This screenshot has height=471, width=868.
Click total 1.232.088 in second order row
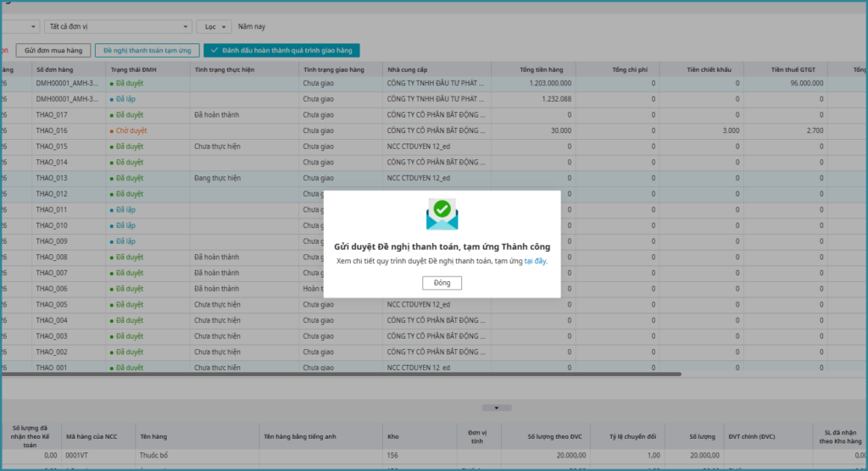(x=556, y=99)
